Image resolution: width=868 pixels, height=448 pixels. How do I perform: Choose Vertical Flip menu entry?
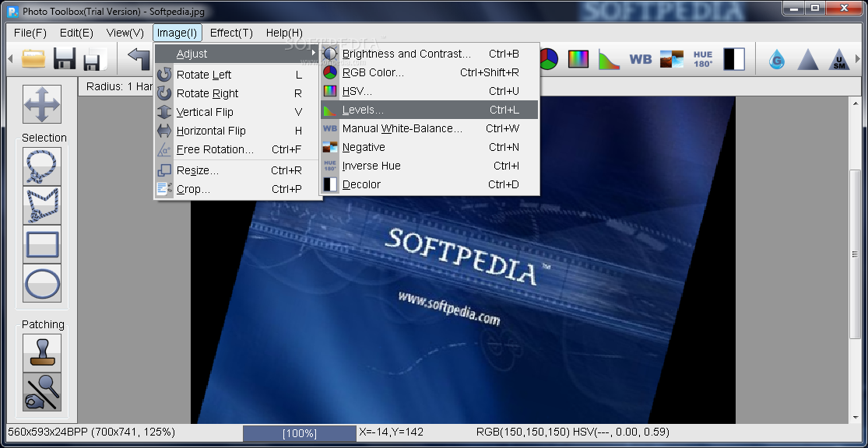237,112
